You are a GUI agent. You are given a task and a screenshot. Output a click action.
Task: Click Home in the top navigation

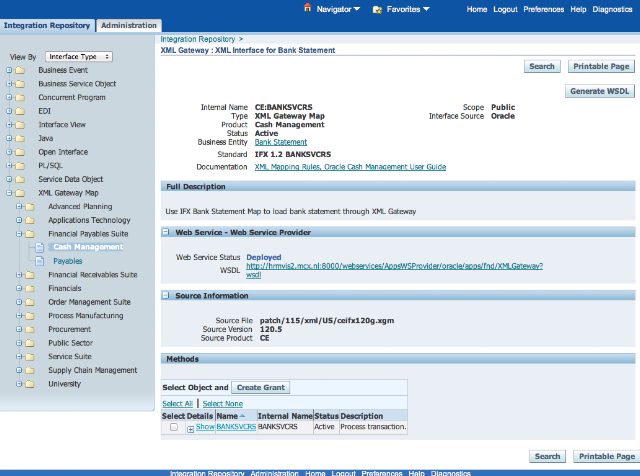[477, 9]
